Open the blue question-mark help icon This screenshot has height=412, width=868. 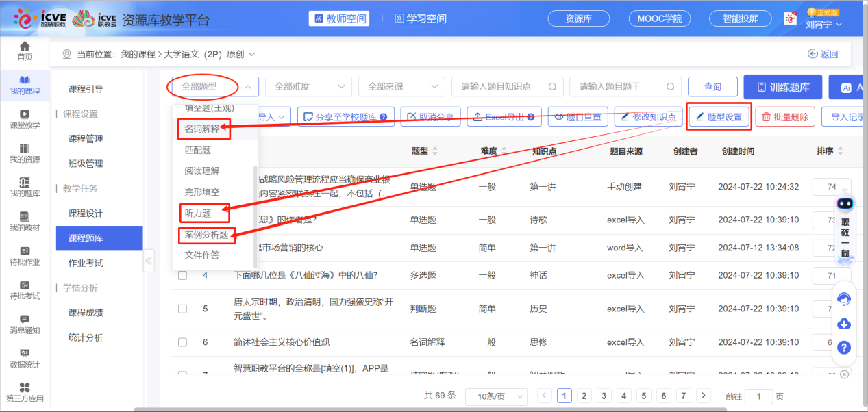point(843,348)
